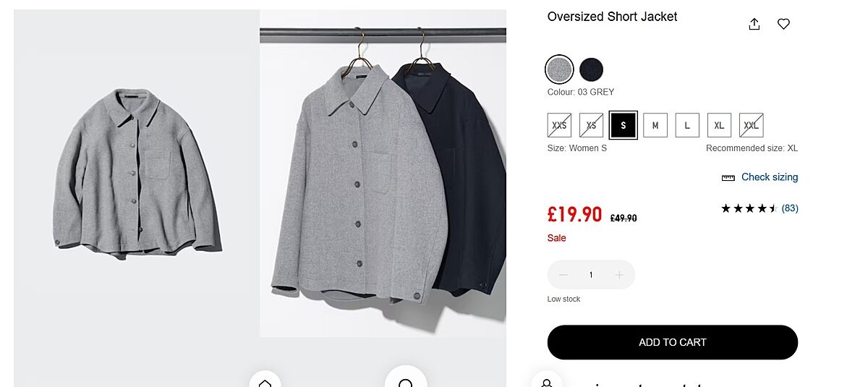The width and height of the screenshot is (868, 387).
Task: Switch to the navy colour swatch
Action: (591, 69)
